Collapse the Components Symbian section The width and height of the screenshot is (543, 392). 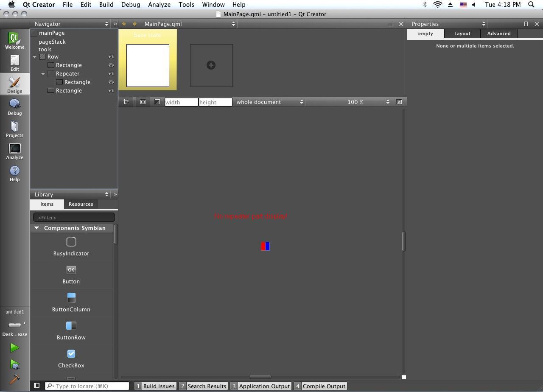pyautogui.click(x=37, y=228)
